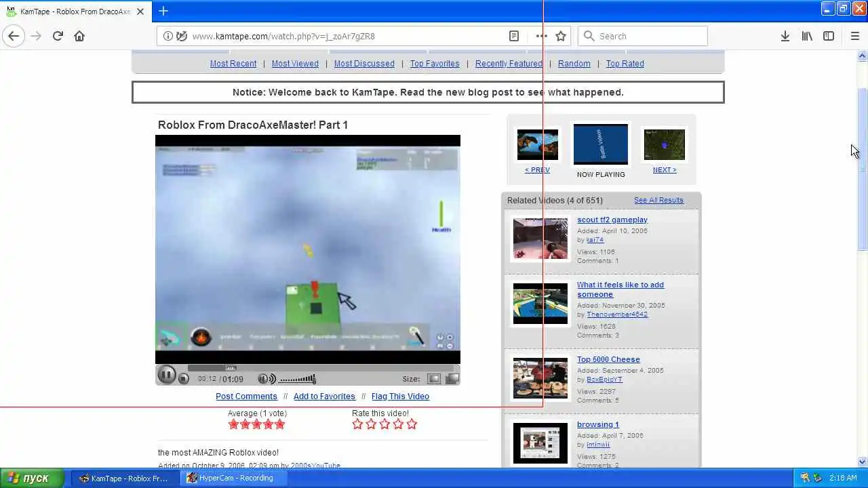This screenshot has height=488, width=868.
Task: Open the browsing 1 thumbnail
Action: click(540, 443)
